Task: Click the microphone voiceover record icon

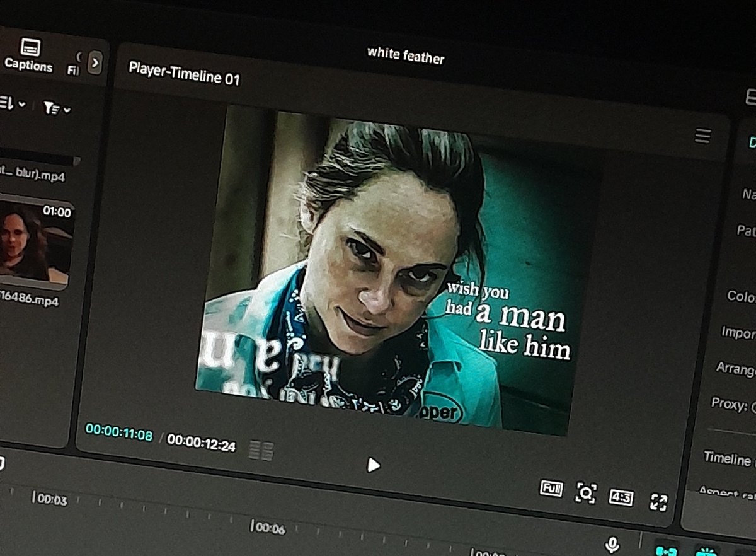Action: click(612, 545)
